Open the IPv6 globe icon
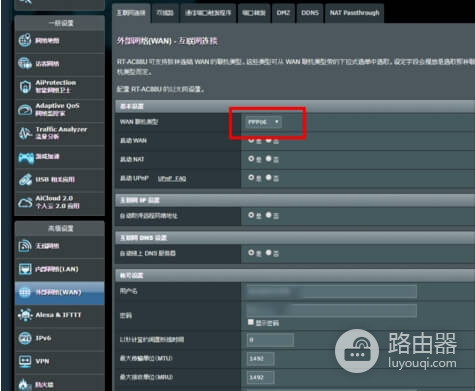Image resolution: width=475 pixels, height=391 pixels. (25, 338)
